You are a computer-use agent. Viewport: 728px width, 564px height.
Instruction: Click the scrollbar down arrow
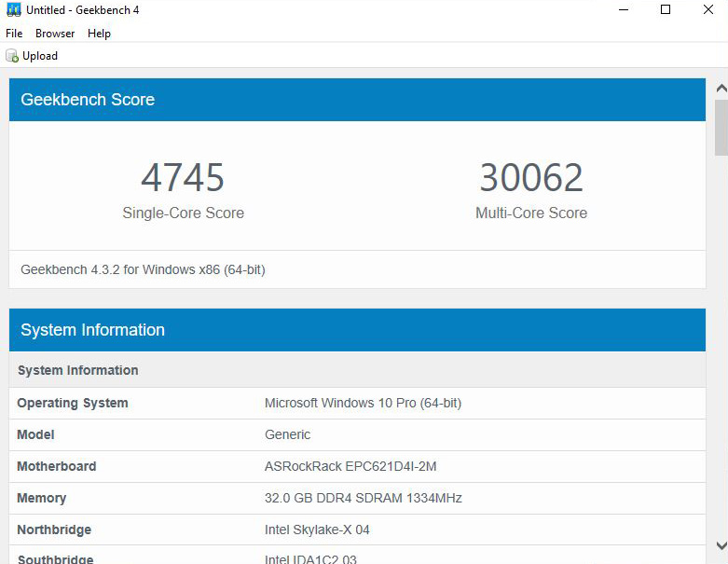point(721,545)
